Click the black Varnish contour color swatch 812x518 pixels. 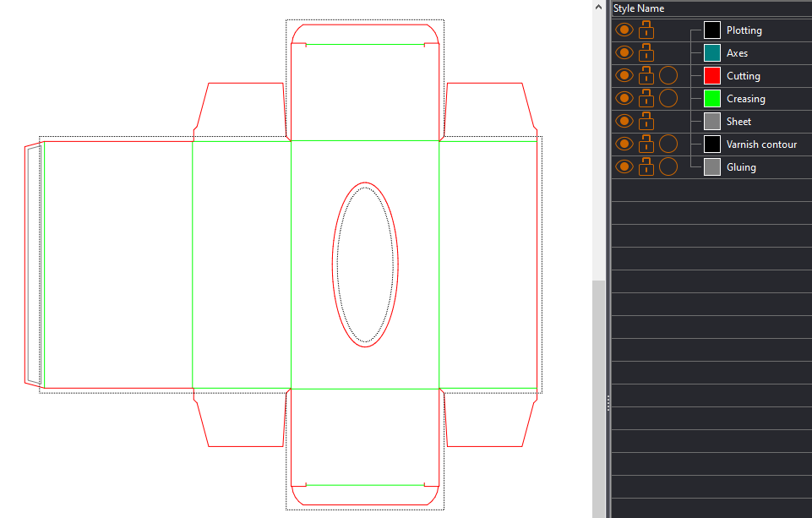coord(712,144)
